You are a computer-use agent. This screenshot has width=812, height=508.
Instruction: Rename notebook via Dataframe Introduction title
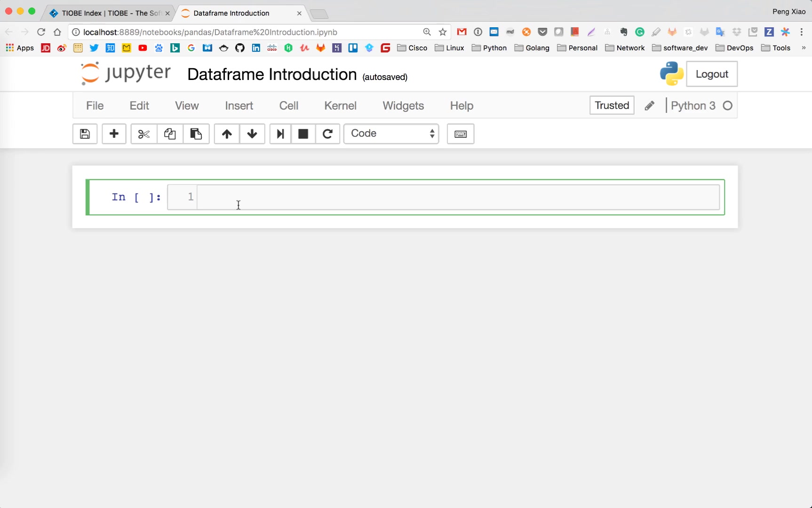click(272, 74)
